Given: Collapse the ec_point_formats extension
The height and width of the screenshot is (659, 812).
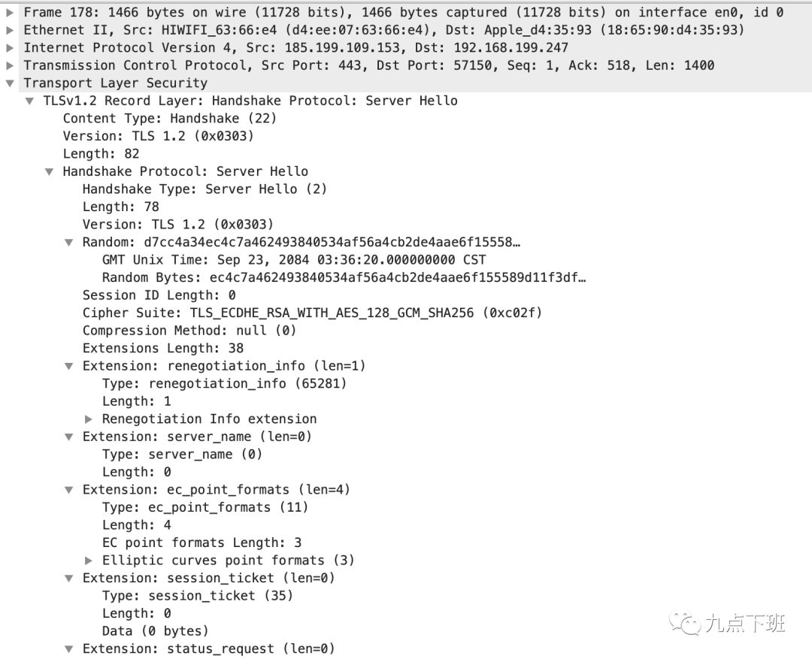Looking at the screenshot, I should [69, 490].
